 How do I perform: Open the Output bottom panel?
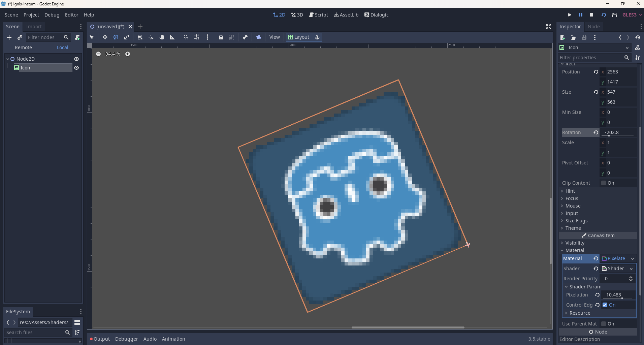[x=100, y=339]
